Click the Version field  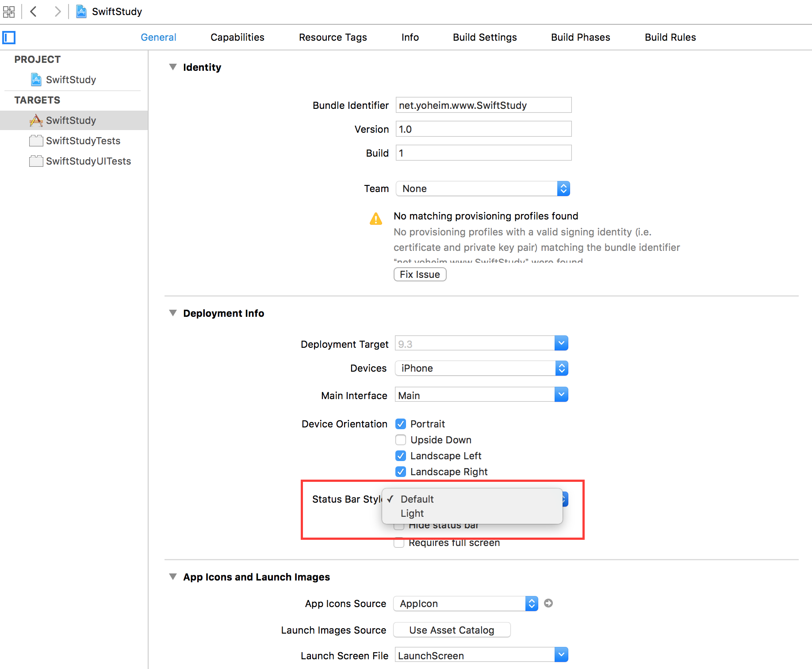pos(483,129)
